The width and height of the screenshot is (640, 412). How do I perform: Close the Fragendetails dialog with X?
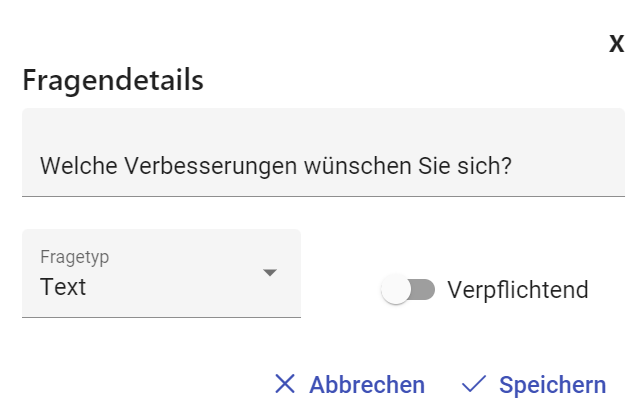[x=616, y=44]
